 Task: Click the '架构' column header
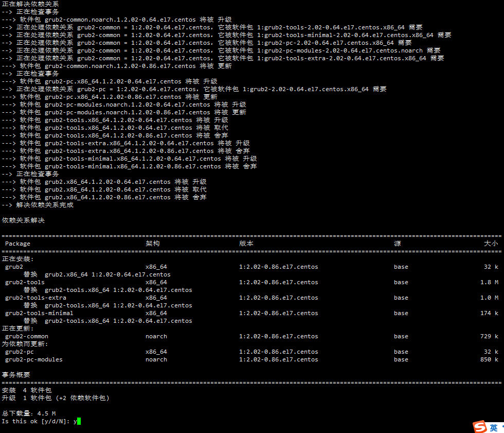(153, 244)
